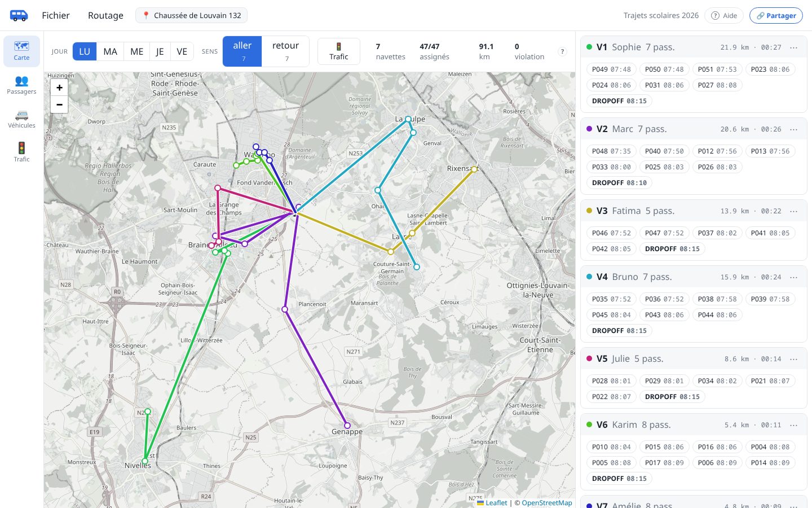The width and height of the screenshot is (812, 508).
Task: Select the MA day
Action: (x=111, y=51)
